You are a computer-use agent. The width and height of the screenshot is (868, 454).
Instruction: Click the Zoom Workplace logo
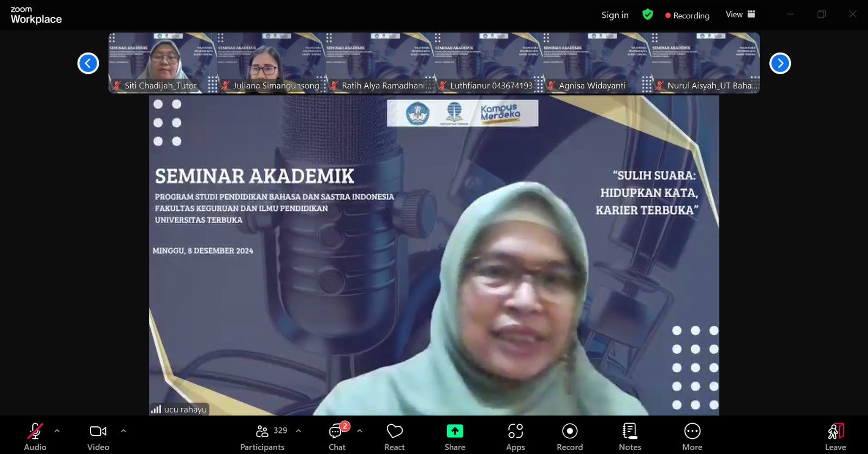click(36, 16)
